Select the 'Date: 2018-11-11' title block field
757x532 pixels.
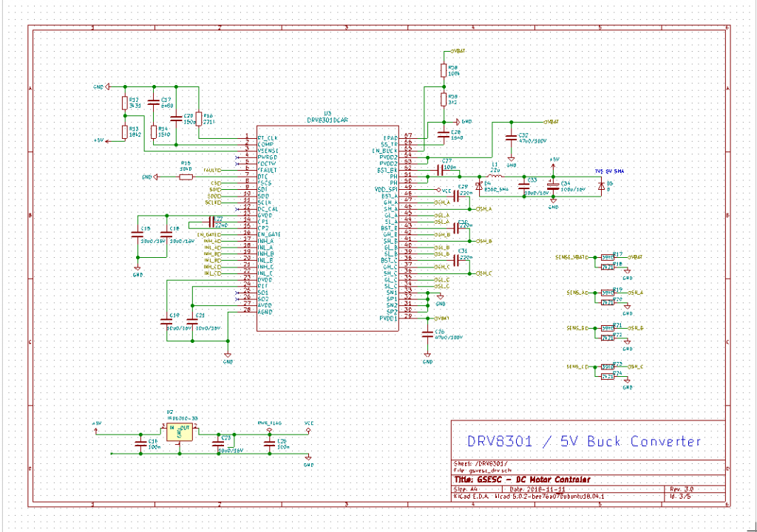click(537, 489)
